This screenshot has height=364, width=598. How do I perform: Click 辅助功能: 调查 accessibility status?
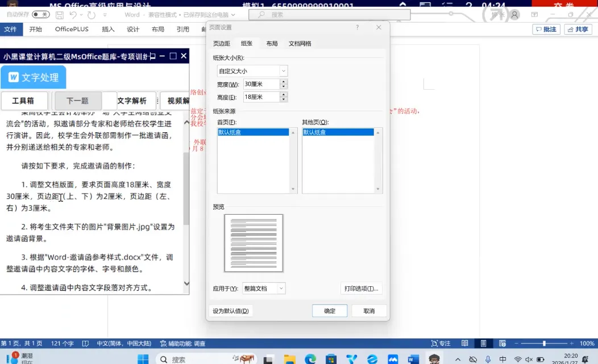click(182, 344)
